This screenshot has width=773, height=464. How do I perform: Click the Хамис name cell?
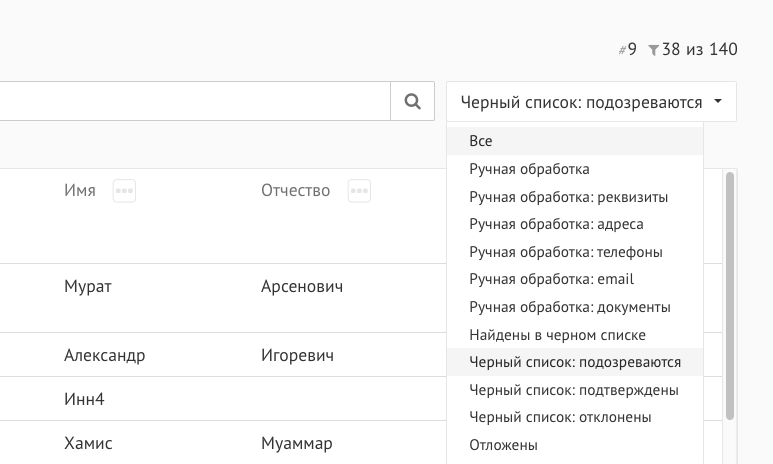[88, 443]
